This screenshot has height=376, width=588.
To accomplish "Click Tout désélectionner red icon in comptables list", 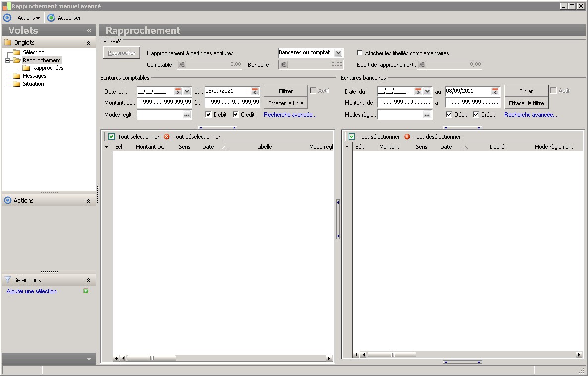I will click(167, 137).
